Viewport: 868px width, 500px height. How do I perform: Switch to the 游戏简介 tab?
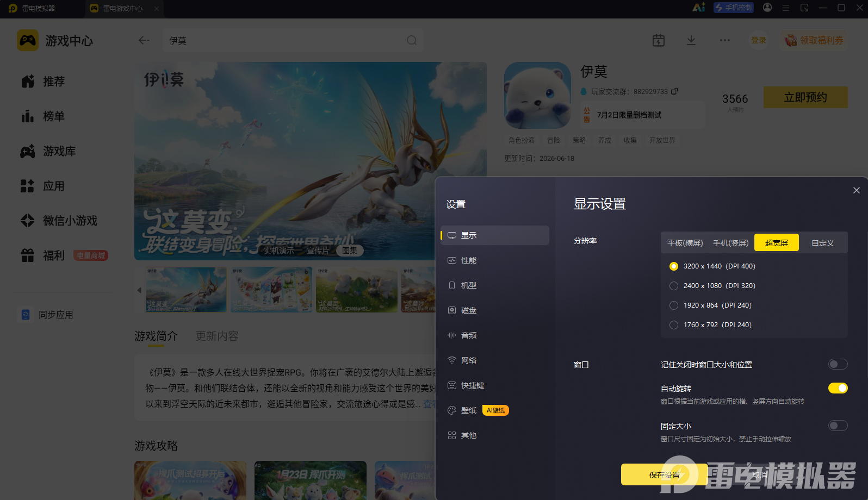(156, 336)
